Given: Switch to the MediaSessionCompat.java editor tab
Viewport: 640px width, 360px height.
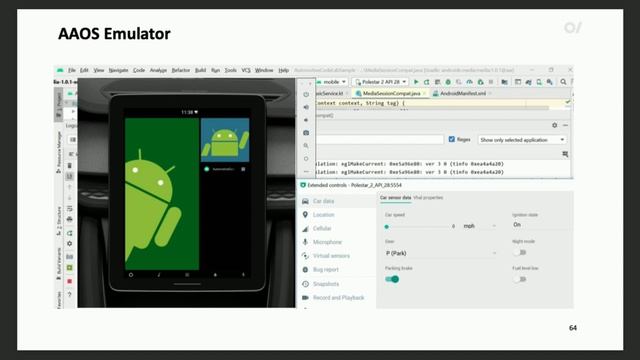Looking at the screenshot, I should coord(391,93).
